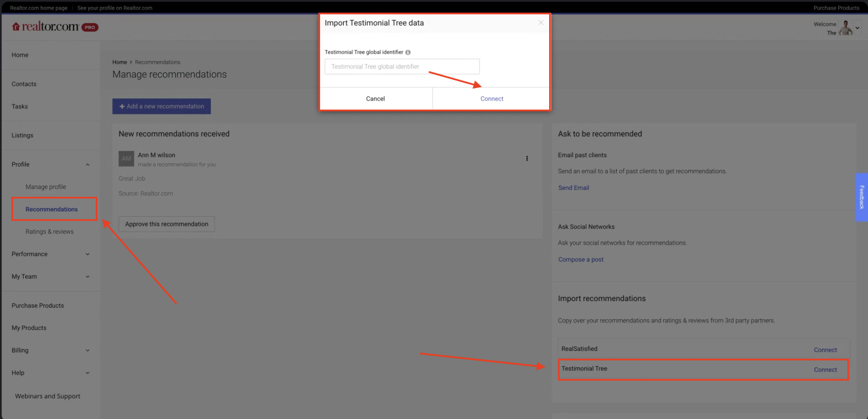The height and width of the screenshot is (419, 868).
Task: Click See your profile on Realtor.com
Action: (115, 8)
